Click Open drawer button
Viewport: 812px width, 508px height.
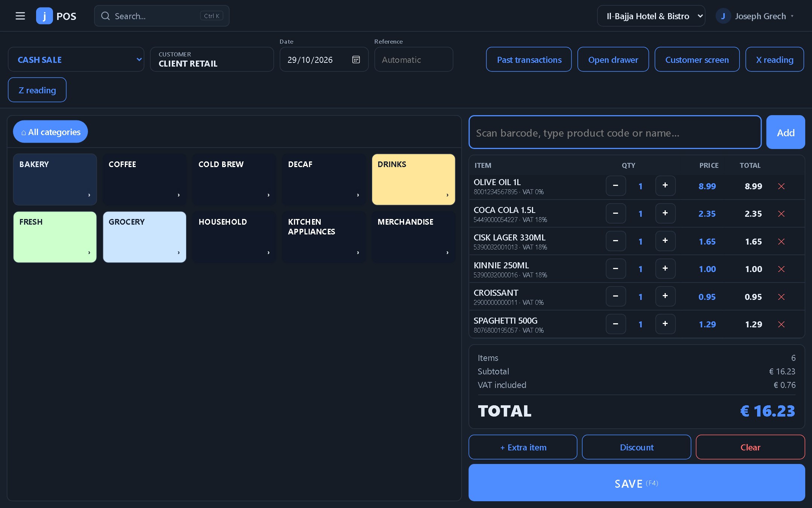(613, 59)
